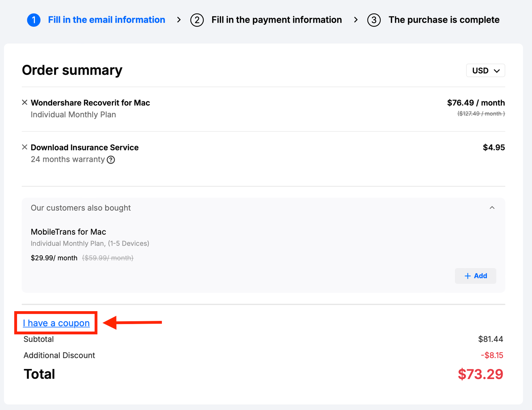Click the Subtotal label

(x=39, y=339)
